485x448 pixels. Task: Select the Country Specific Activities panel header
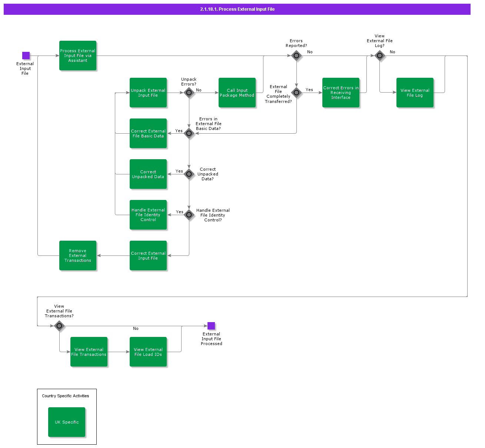[66, 396]
